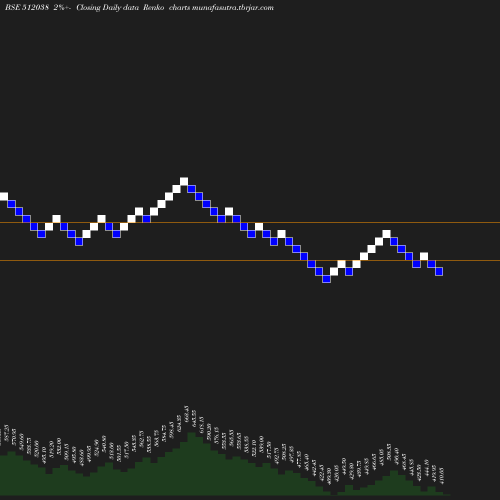Click the price label '492.75'
500x500 pixels.
click(277, 456)
